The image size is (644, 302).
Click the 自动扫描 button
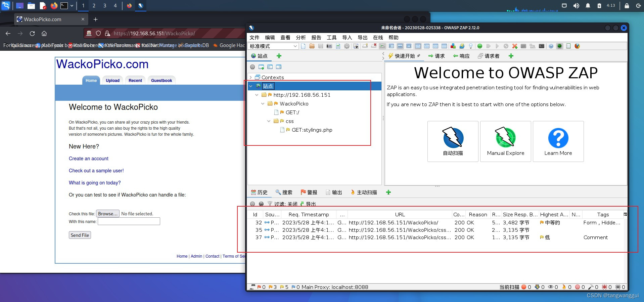(453, 141)
